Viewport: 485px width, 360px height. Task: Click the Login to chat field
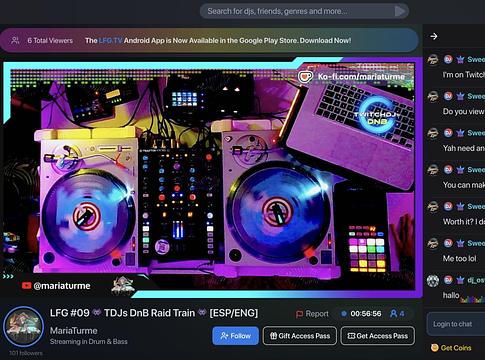coord(456,324)
